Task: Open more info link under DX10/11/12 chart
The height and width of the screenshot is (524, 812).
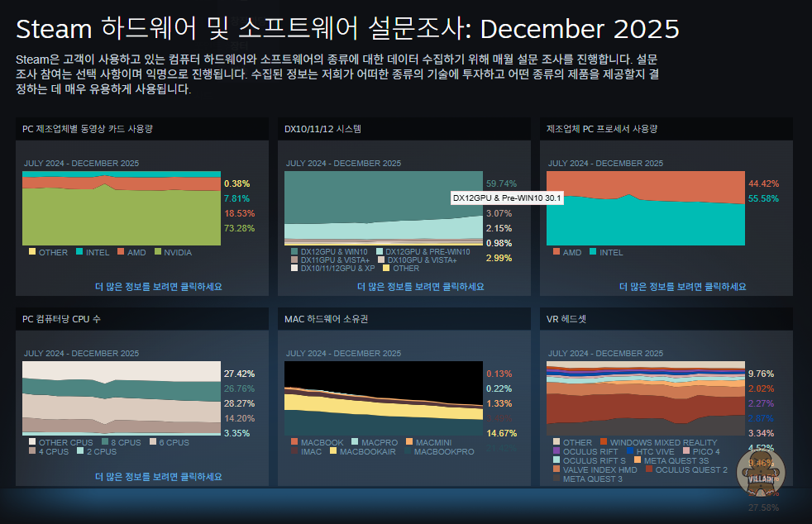Action: pos(420,287)
